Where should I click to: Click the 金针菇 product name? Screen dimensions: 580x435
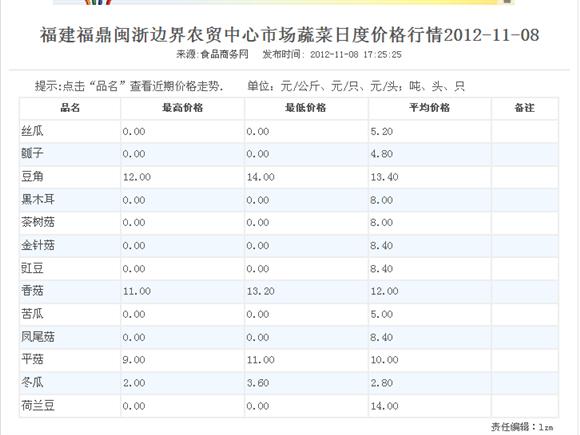pyautogui.click(x=38, y=245)
